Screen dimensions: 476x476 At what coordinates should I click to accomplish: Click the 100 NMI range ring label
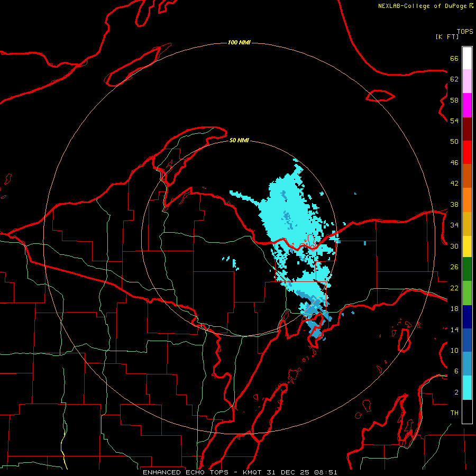click(x=239, y=42)
